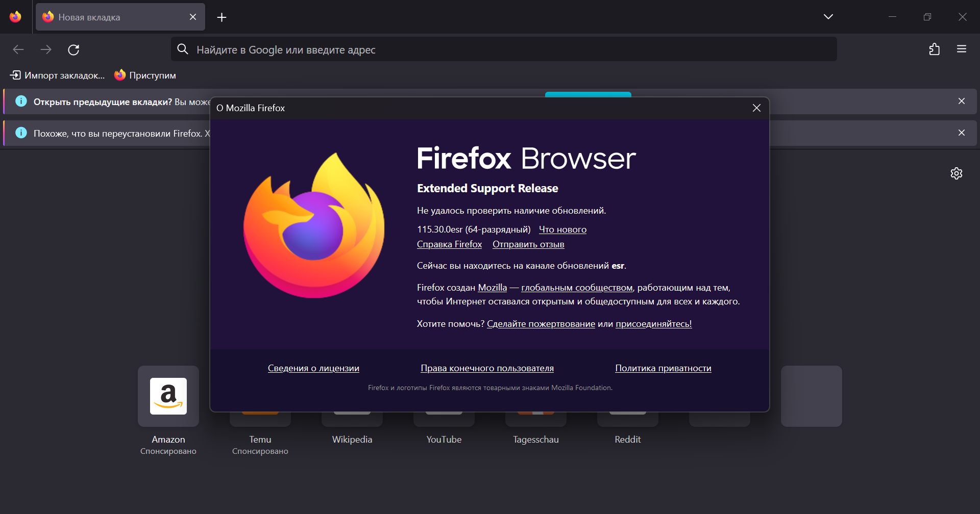Click Импорт закладок bookmark item
This screenshot has height=514, width=980.
pyautogui.click(x=57, y=75)
